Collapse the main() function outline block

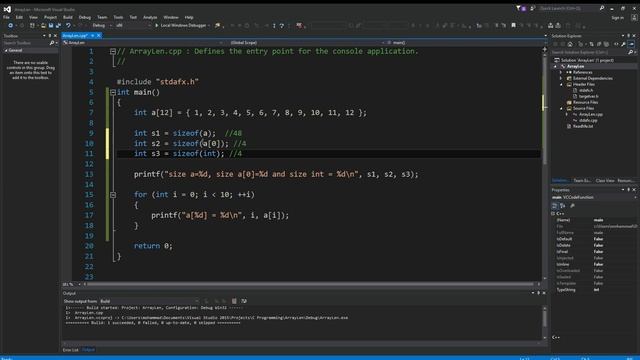(113, 93)
